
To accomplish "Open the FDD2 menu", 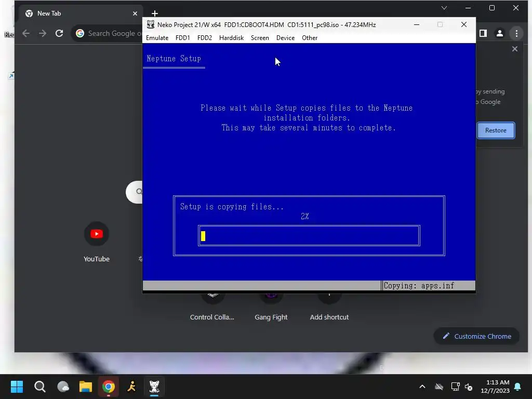I will coord(205,37).
